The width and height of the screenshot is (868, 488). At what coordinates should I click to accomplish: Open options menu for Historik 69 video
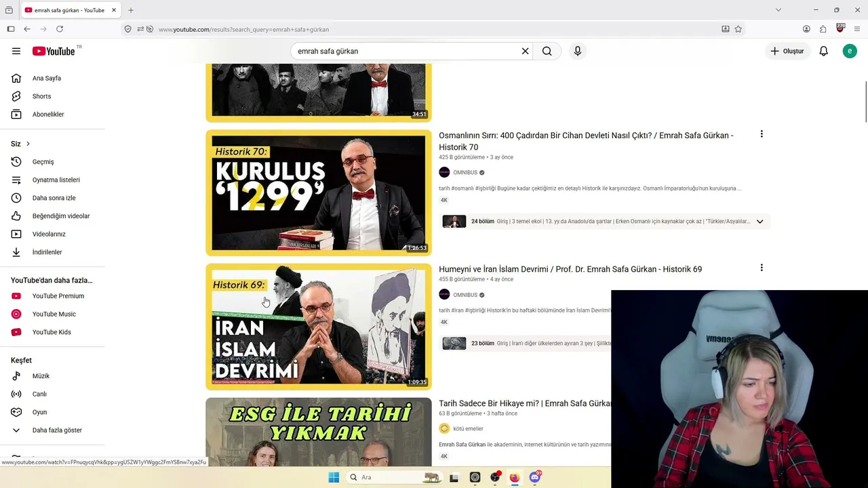pos(762,268)
